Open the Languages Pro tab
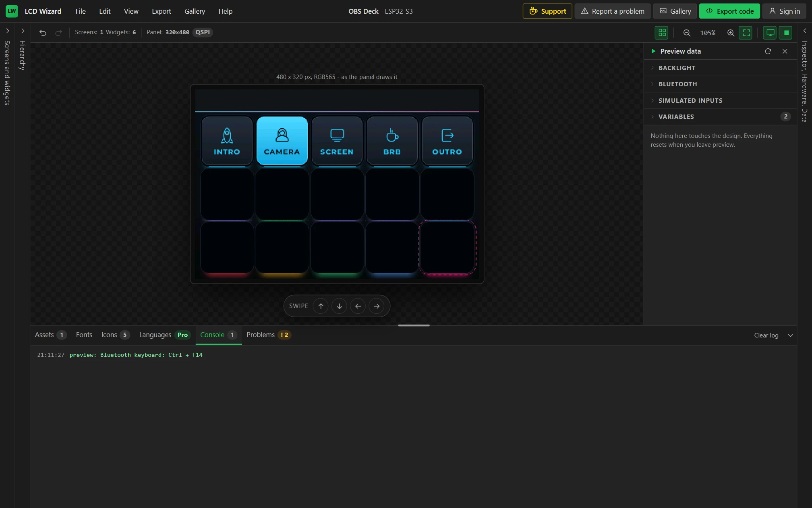Viewport: 812px width, 508px height. point(164,335)
